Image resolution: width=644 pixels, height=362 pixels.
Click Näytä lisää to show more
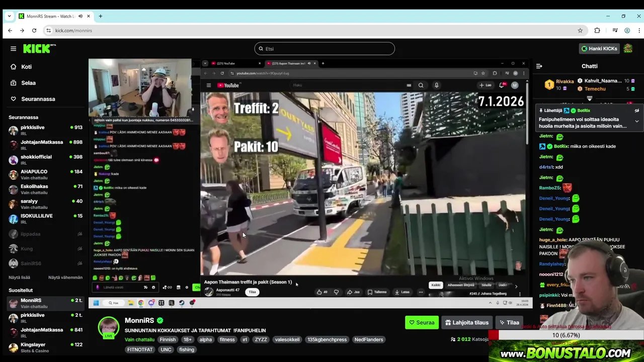coord(19,278)
